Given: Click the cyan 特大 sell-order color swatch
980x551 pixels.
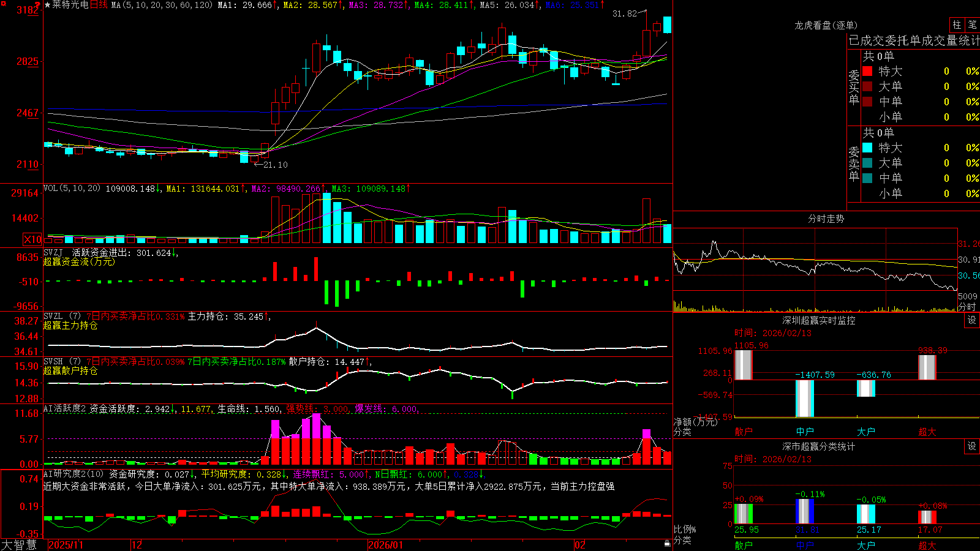Looking at the screenshot, I should 867,148.
